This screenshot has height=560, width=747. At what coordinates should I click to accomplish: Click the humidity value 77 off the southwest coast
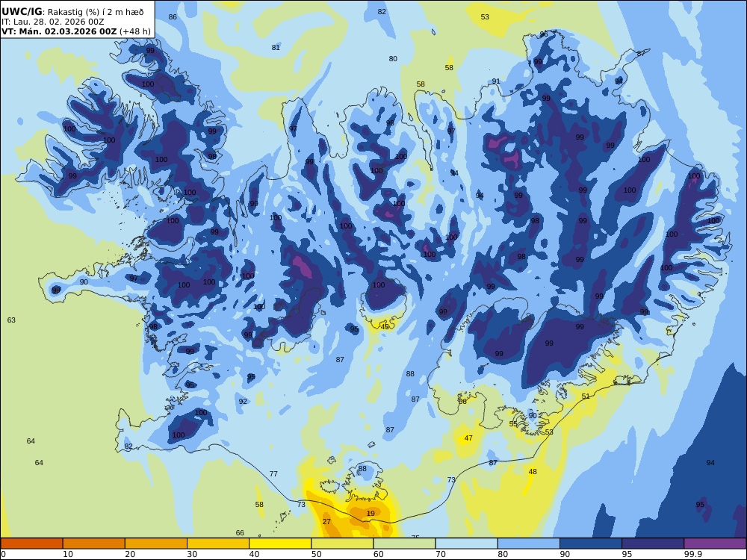273,474
